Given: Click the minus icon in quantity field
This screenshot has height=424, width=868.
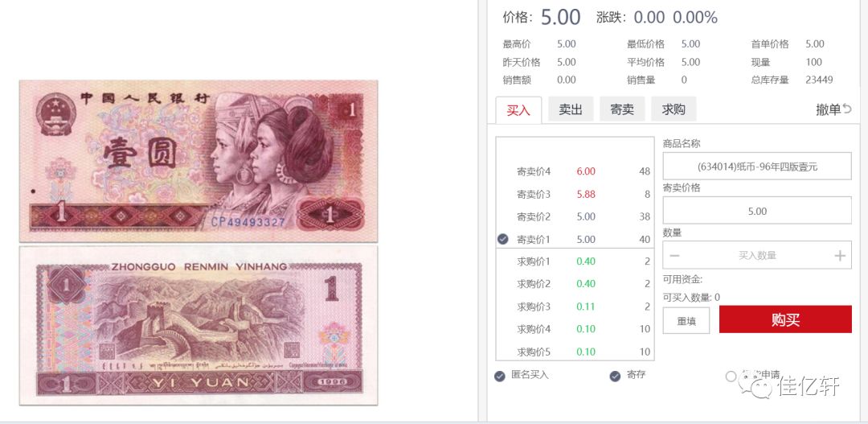Looking at the screenshot, I should point(675,256).
